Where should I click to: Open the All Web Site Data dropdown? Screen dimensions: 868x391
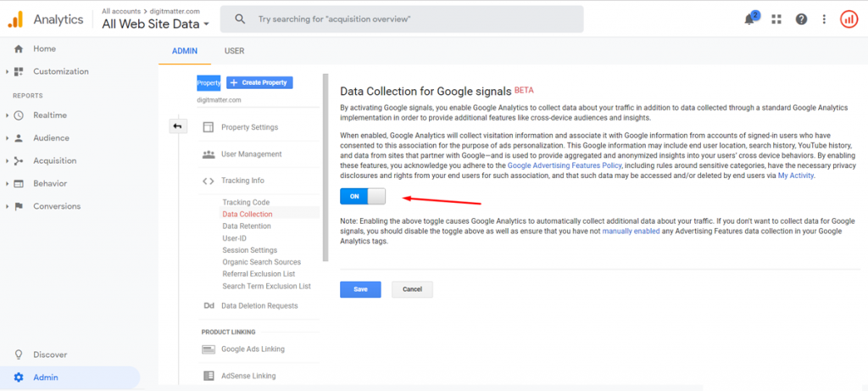[x=156, y=24]
